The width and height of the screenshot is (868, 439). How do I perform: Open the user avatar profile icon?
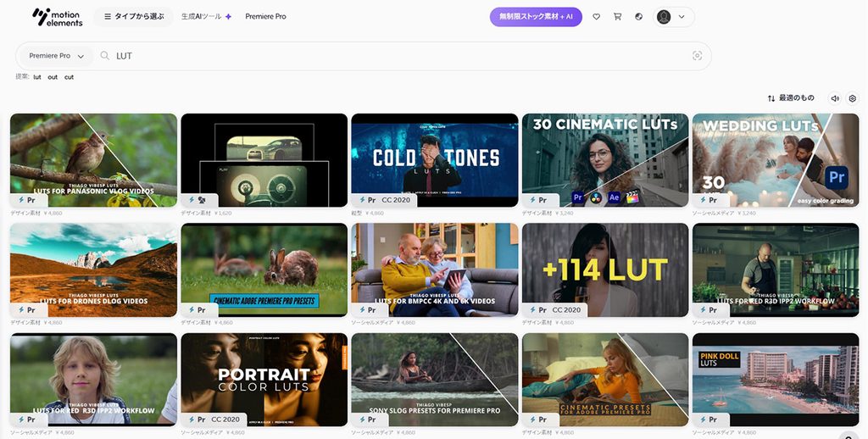664,17
